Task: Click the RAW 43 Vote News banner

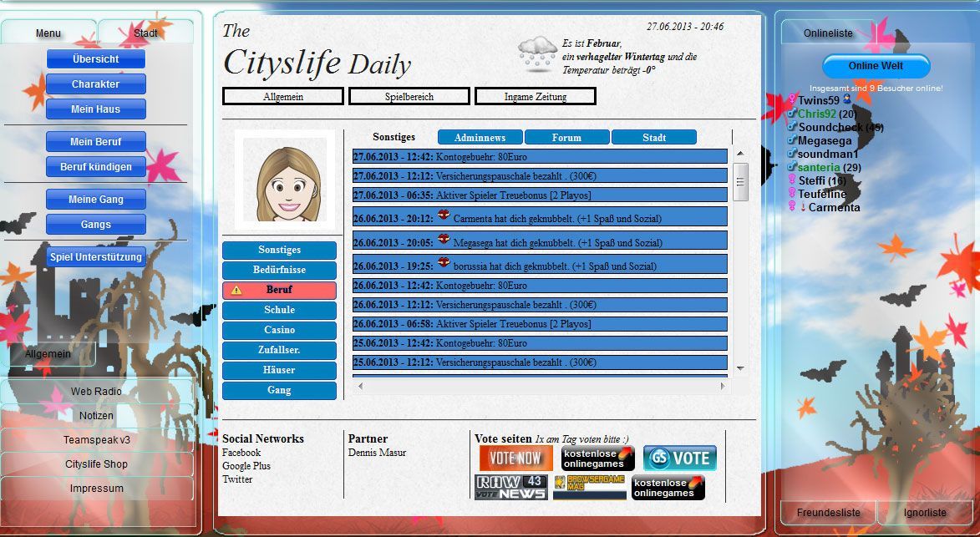Action: pos(510,487)
